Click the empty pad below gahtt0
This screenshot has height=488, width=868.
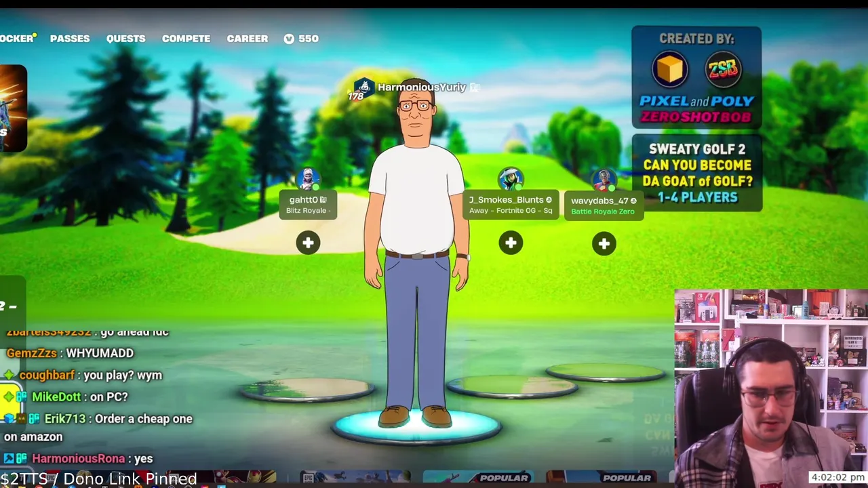(x=307, y=389)
